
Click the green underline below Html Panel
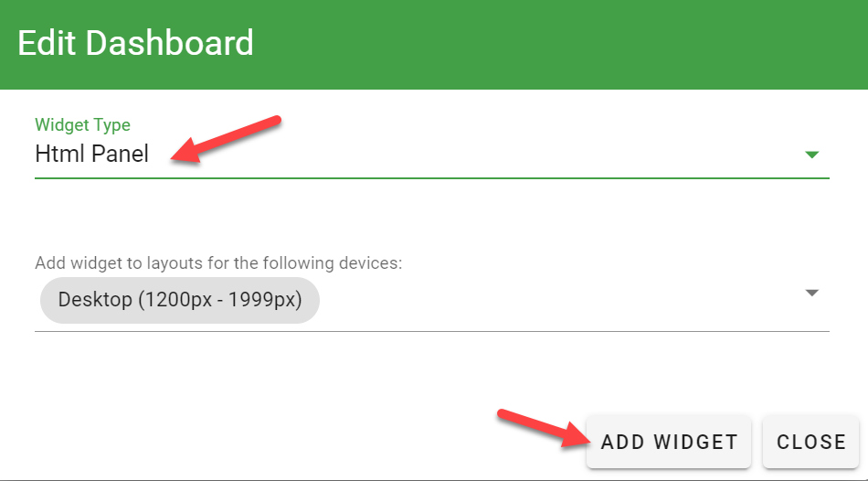coord(431,177)
